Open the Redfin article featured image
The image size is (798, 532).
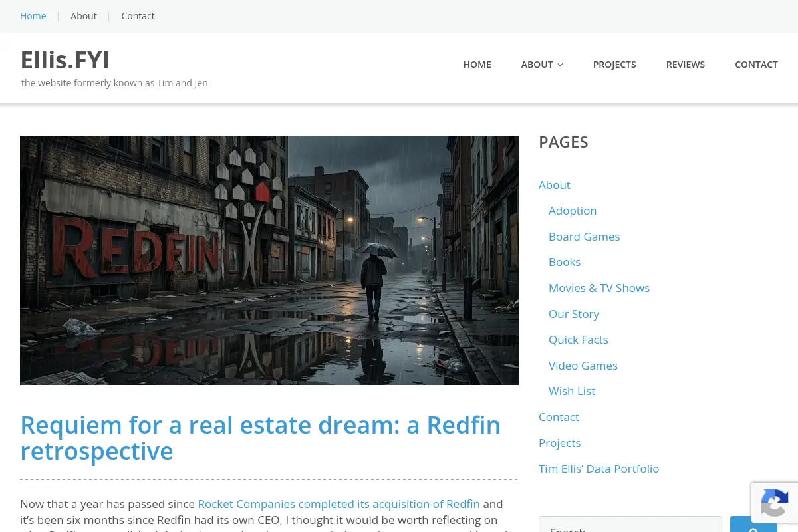[269, 260]
